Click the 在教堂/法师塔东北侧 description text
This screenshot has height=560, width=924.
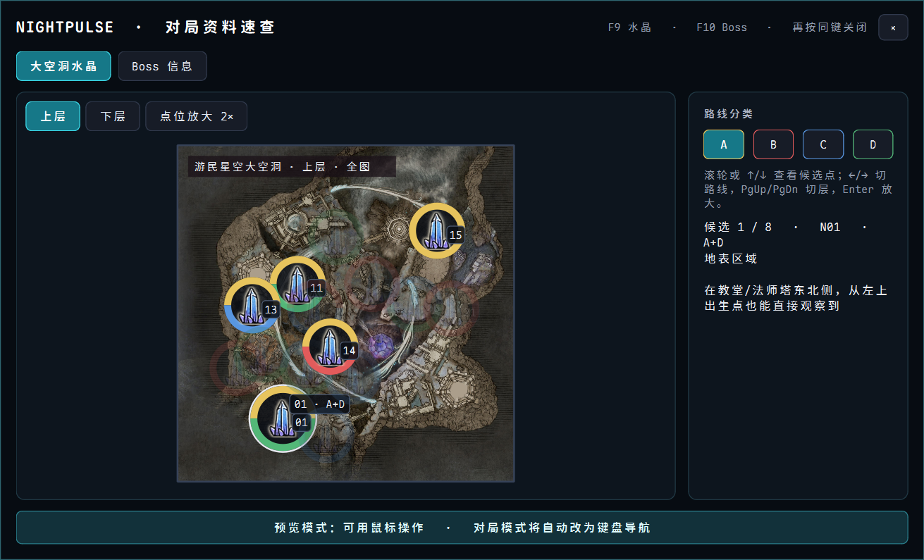pos(796,299)
